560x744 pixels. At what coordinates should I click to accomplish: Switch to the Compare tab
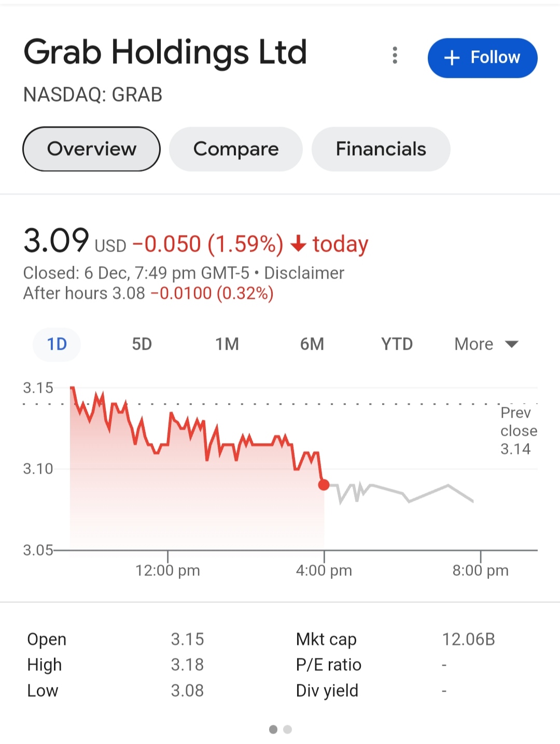(236, 149)
